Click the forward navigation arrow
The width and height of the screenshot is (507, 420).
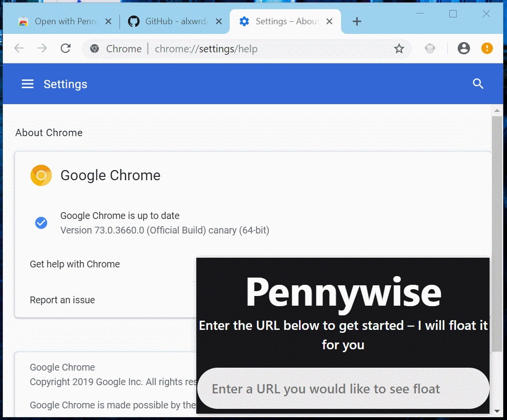point(42,48)
